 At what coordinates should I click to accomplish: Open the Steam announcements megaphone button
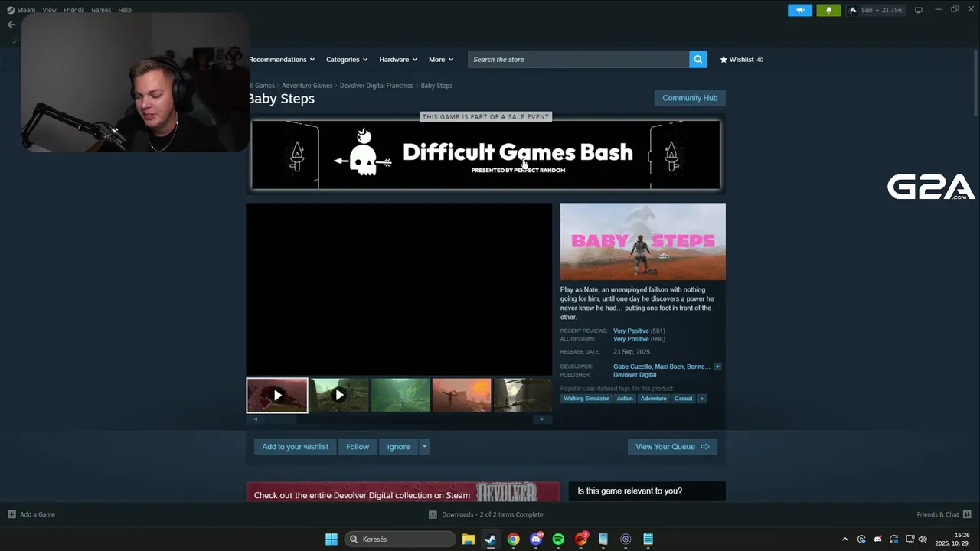pos(800,10)
